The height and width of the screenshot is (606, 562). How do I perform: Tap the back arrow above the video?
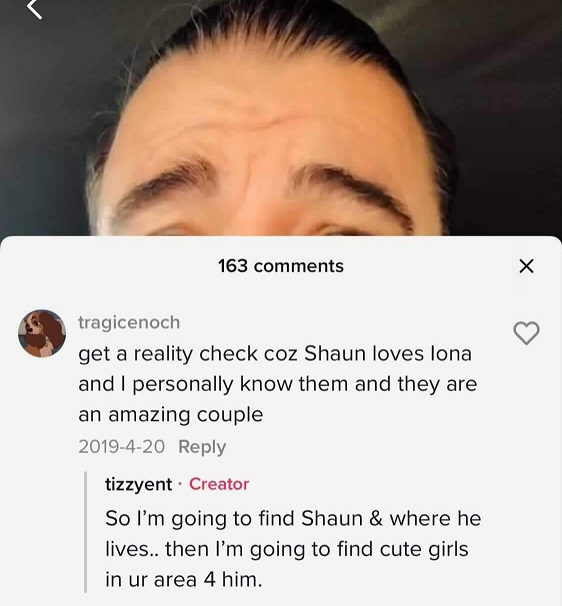(35, 9)
